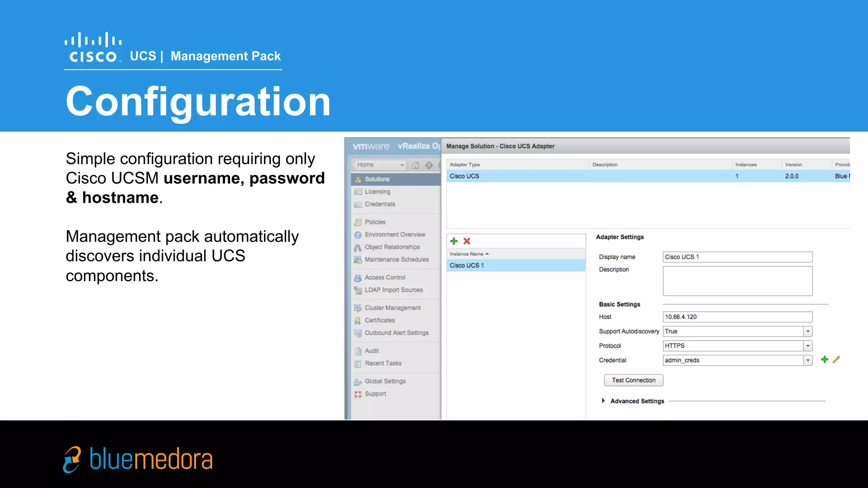
Task: Open the Credential dropdown
Action: pos(737,360)
